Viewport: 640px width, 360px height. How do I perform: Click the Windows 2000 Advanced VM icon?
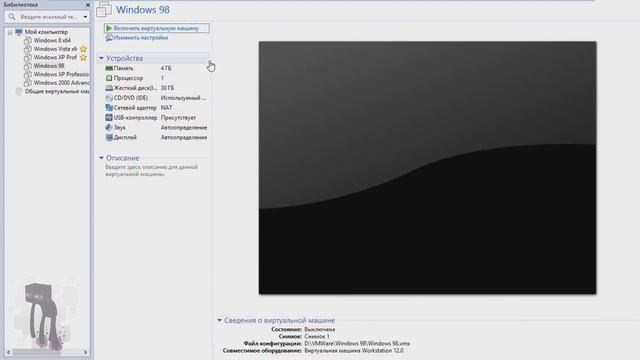pos(28,83)
